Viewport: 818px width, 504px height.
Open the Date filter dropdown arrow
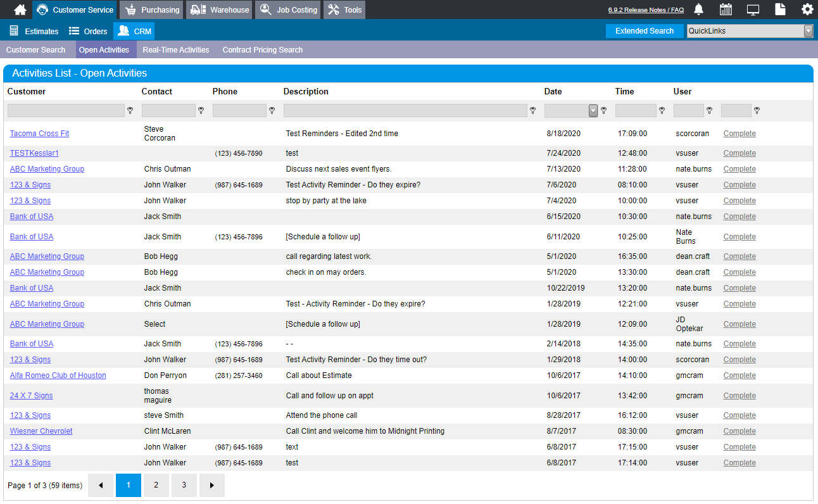[x=593, y=110]
